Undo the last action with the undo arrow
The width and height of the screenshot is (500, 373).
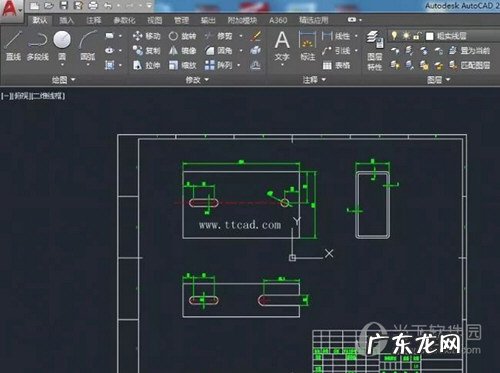[108, 6]
